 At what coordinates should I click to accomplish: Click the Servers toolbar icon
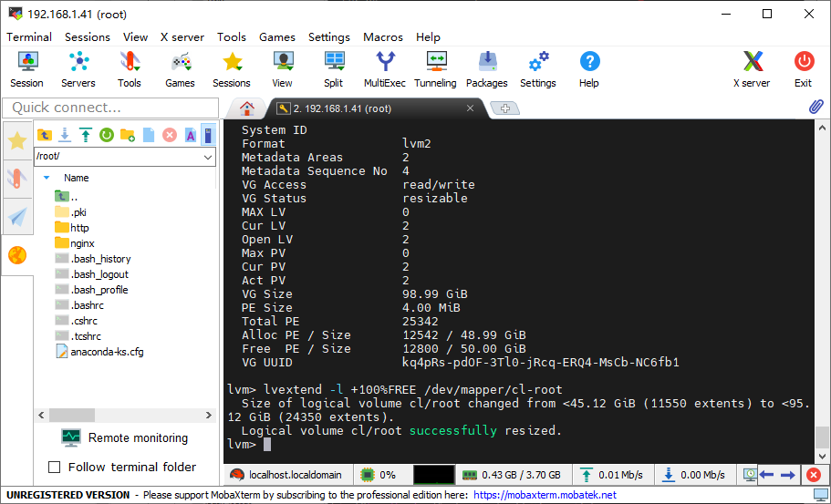[x=78, y=69]
